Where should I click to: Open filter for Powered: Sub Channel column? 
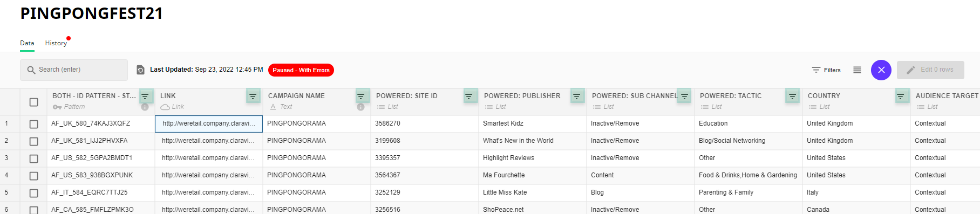[685, 96]
